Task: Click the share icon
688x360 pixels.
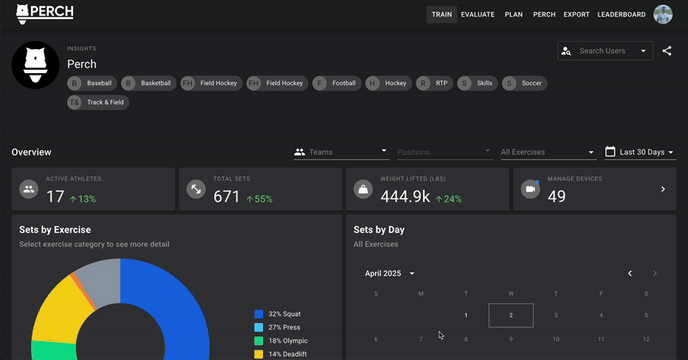Action: click(x=666, y=51)
